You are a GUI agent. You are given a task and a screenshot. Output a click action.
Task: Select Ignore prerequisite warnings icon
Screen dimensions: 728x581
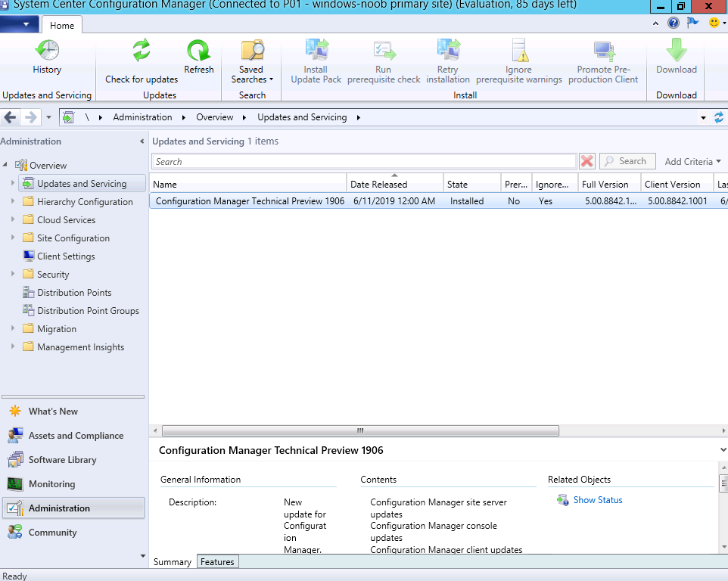point(519,50)
